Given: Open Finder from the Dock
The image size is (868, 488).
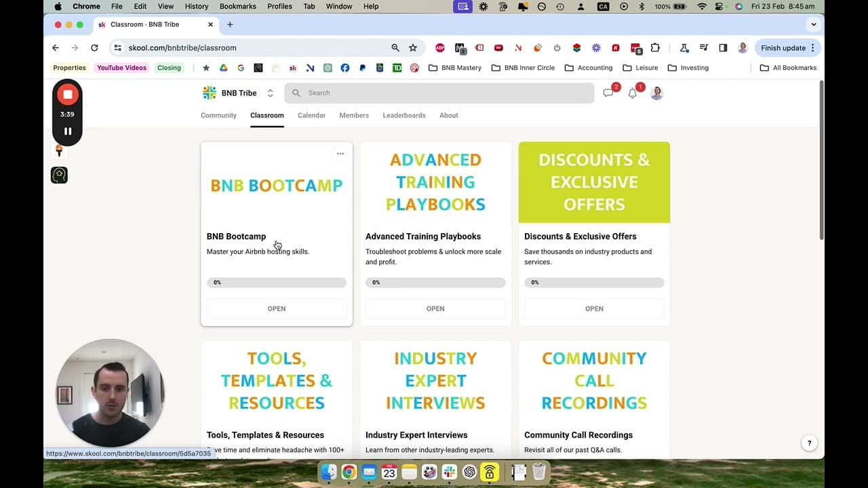Looking at the screenshot, I should pos(329,472).
